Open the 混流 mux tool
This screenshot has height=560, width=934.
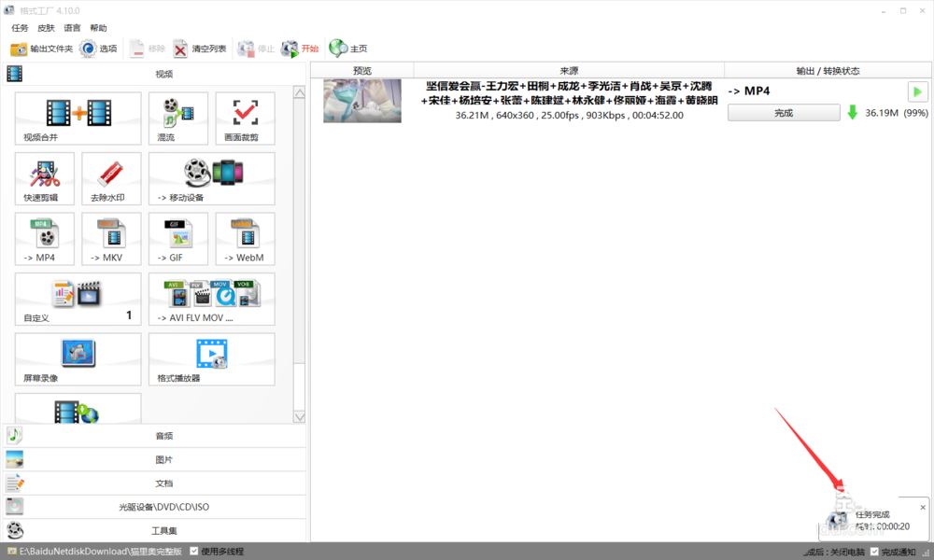[178, 118]
